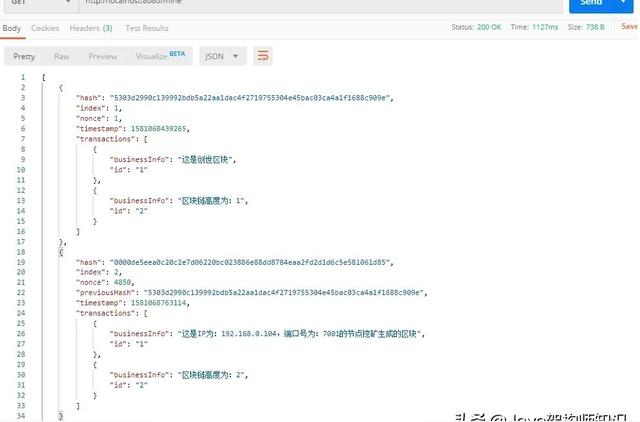The width and height of the screenshot is (640, 422).
Task: Click the request URL input field
Action: tap(320, 3)
